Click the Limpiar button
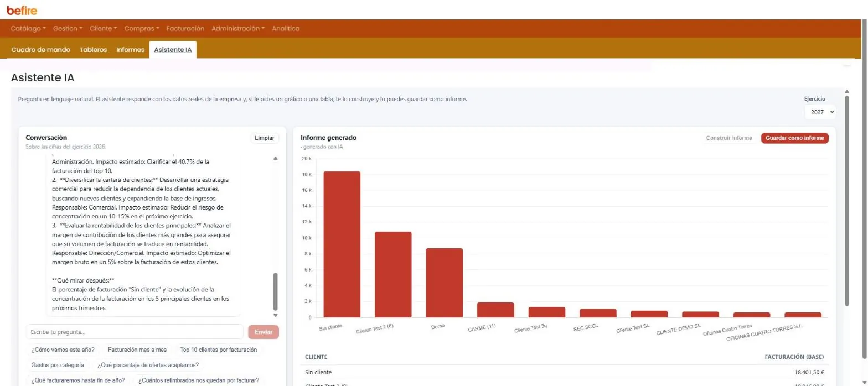 (265, 138)
